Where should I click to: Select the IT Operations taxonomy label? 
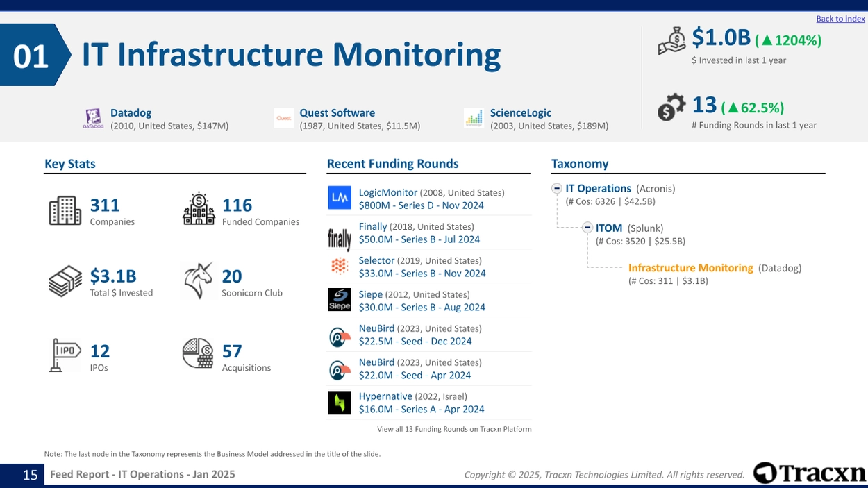pos(598,188)
